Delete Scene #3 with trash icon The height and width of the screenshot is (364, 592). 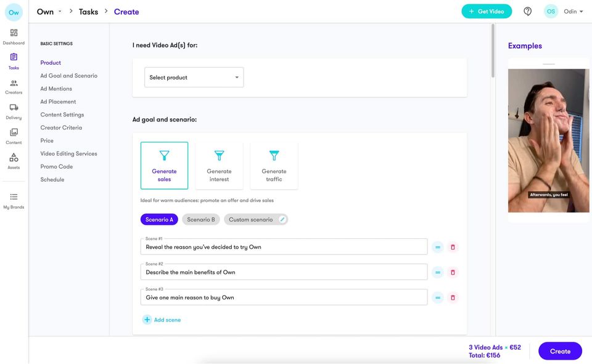coord(453,297)
